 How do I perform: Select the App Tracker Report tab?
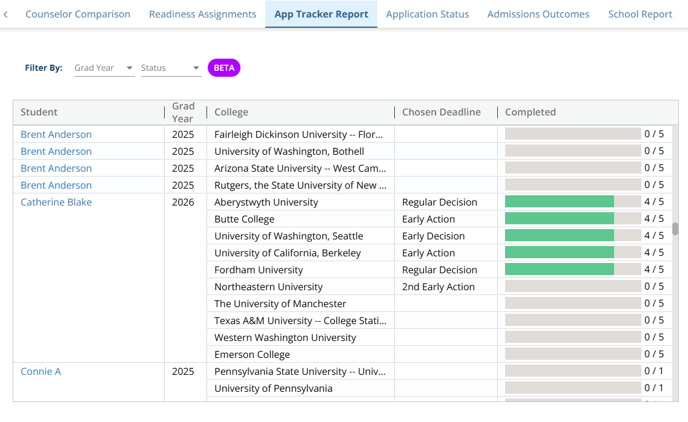pyautogui.click(x=321, y=14)
